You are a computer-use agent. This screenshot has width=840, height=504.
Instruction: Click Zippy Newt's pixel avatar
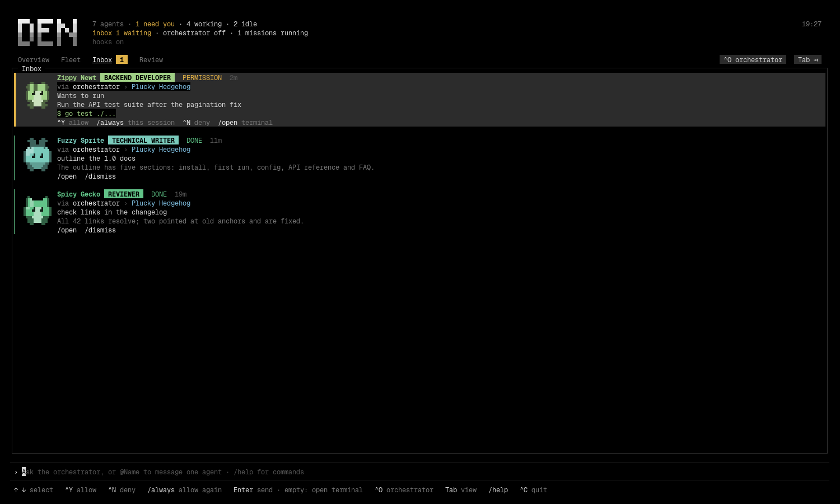point(38,95)
